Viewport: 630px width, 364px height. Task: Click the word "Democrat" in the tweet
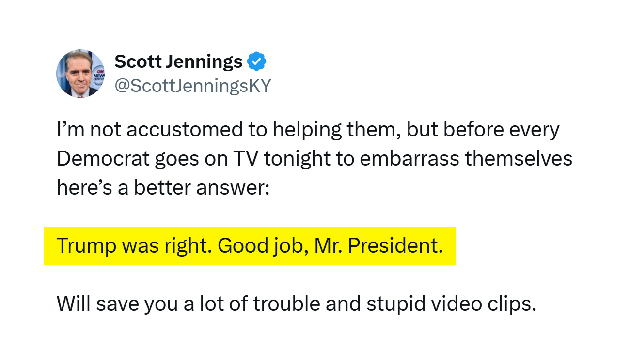click(x=102, y=159)
